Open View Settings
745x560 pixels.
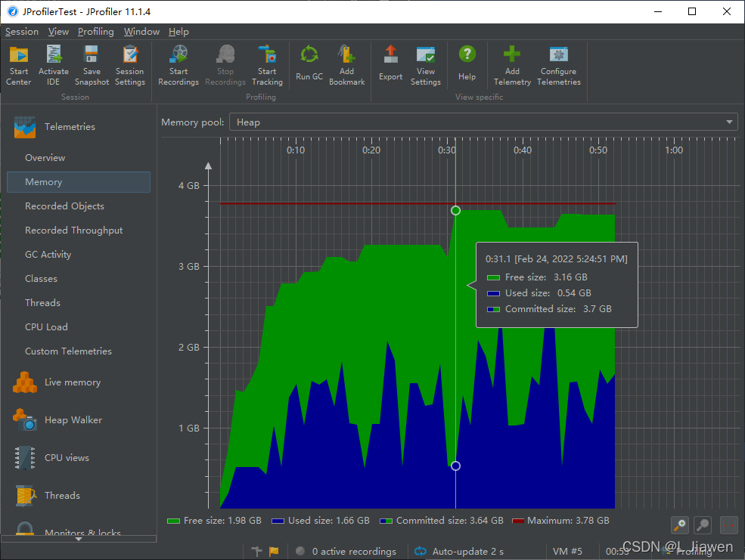pyautogui.click(x=426, y=65)
